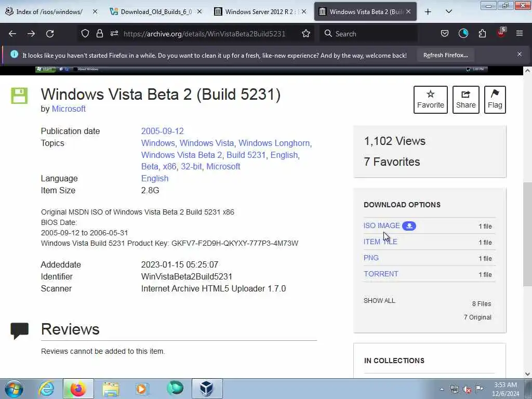Open the Microsoft creator link

tap(69, 109)
